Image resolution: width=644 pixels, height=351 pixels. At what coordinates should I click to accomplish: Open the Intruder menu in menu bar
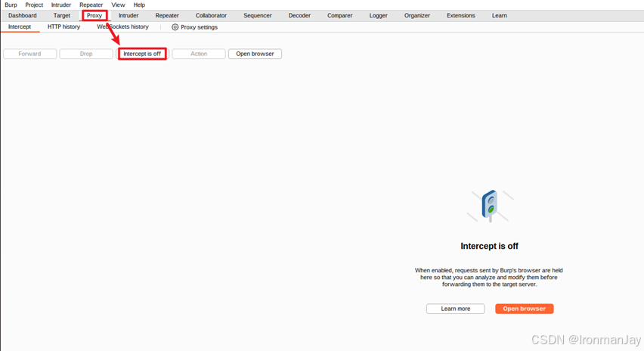[x=60, y=5]
